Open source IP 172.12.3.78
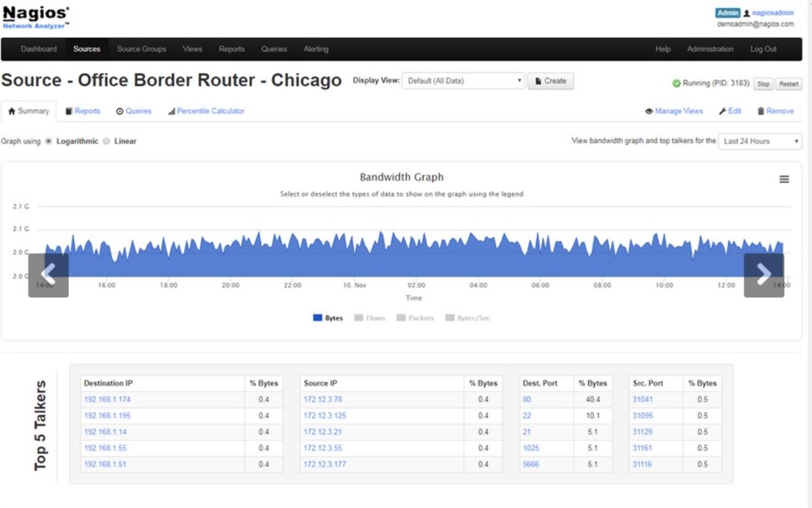The image size is (812, 508). pos(323,400)
